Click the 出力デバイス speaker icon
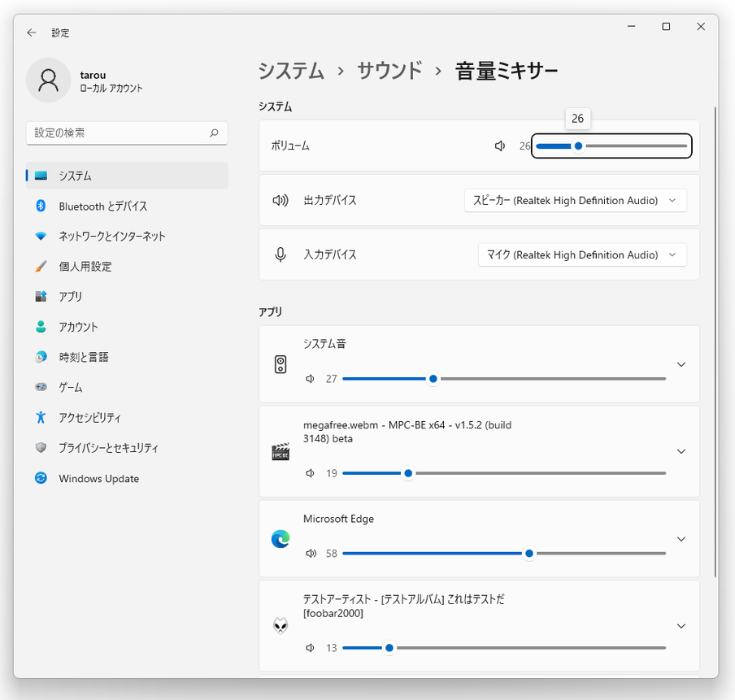The image size is (735, 700). [x=281, y=201]
